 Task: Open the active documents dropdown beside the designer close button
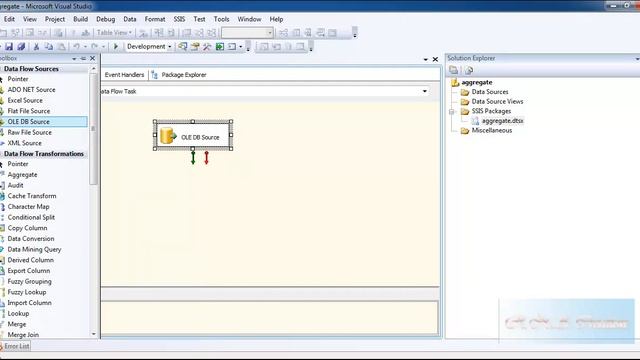[x=426, y=60]
